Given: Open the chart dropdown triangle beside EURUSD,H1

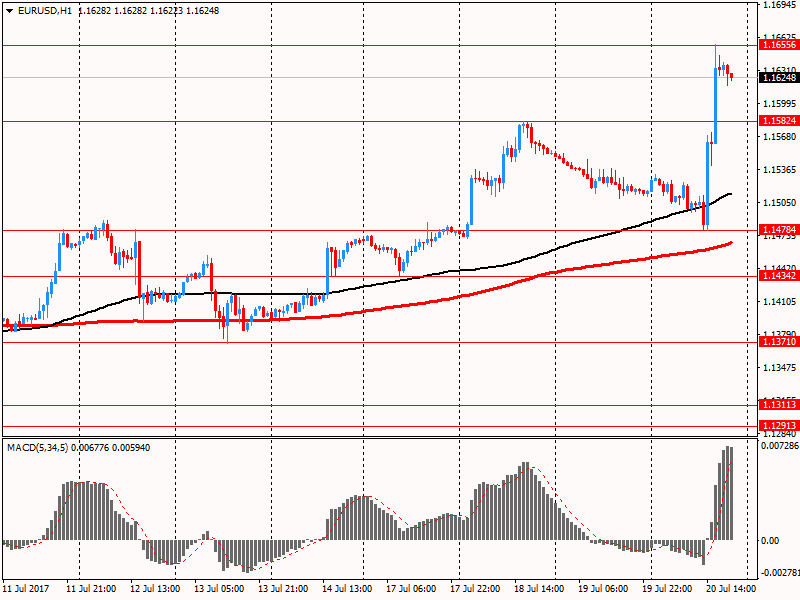Looking at the screenshot, I should 9,11.
